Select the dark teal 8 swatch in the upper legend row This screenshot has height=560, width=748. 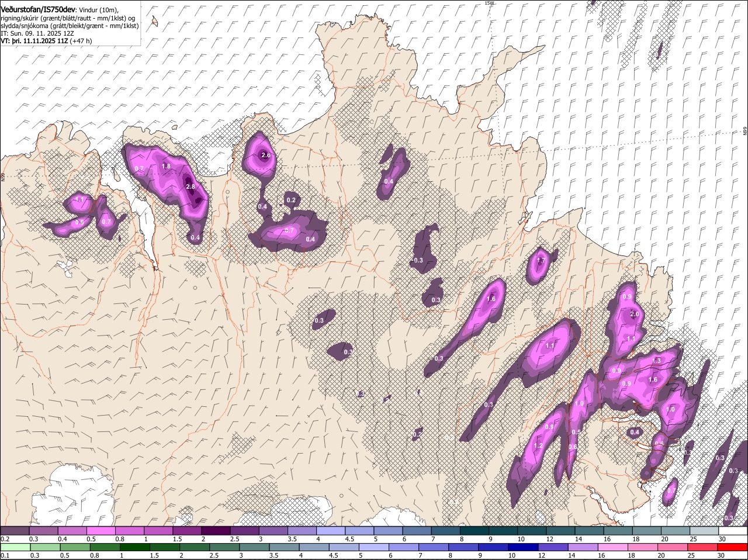click(x=474, y=531)
